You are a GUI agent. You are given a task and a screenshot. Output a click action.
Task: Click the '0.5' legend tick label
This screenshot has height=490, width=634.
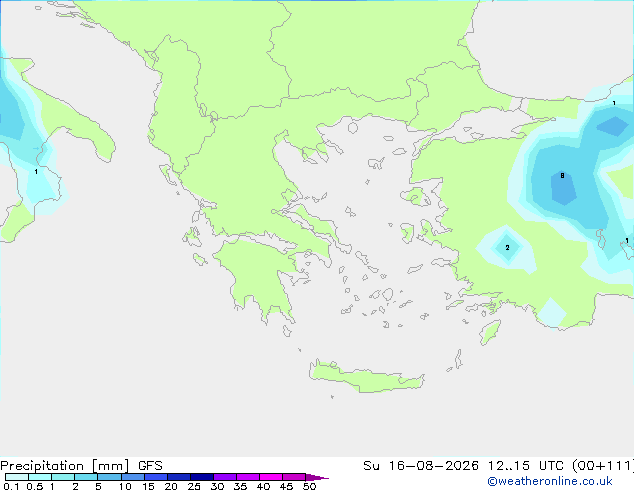(35, 486)
